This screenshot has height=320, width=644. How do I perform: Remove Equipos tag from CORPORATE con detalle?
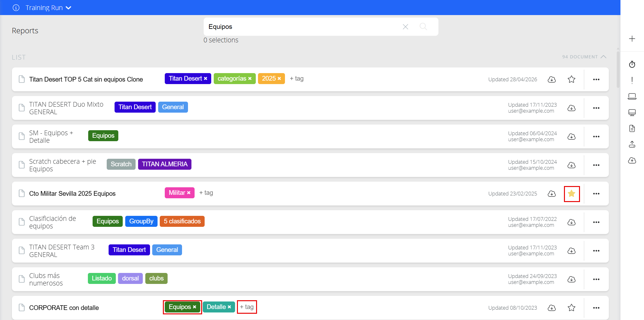[195, 307]
